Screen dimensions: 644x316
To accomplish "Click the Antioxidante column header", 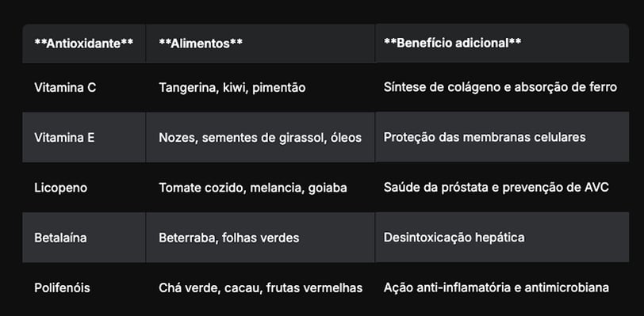I will pos(84,44).
